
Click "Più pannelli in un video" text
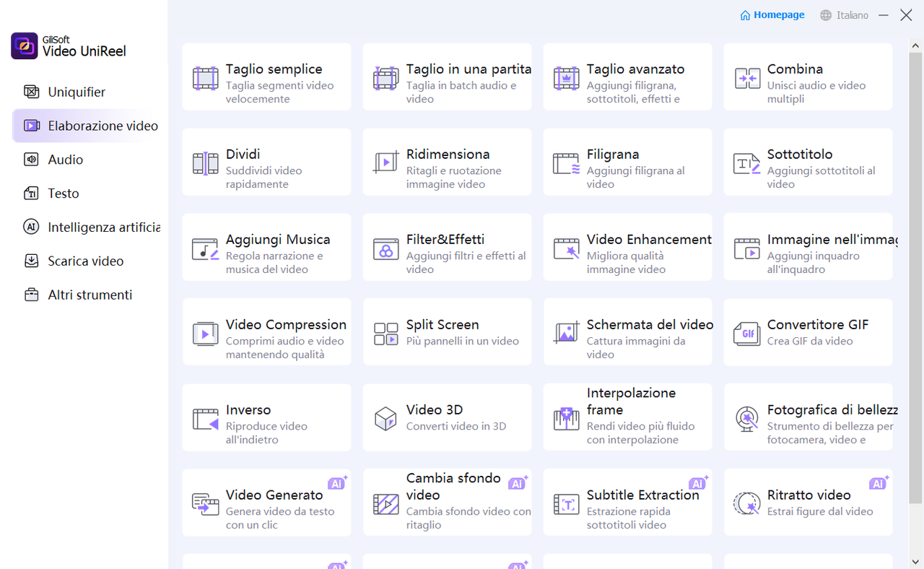point(463,341)
